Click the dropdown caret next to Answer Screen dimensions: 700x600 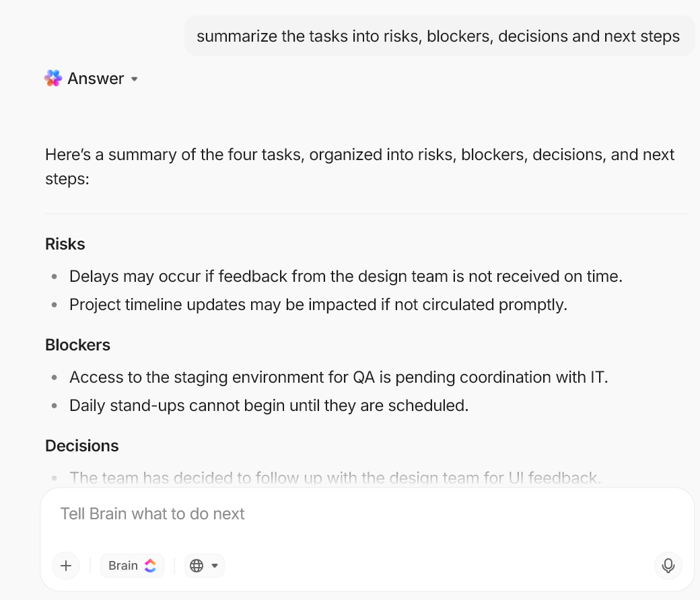coord(135,79)
